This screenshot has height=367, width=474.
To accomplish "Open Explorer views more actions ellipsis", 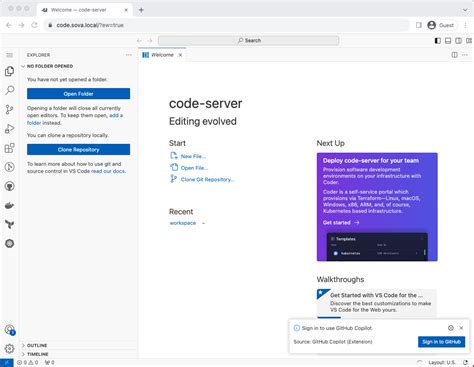I will tap(129, 55).
